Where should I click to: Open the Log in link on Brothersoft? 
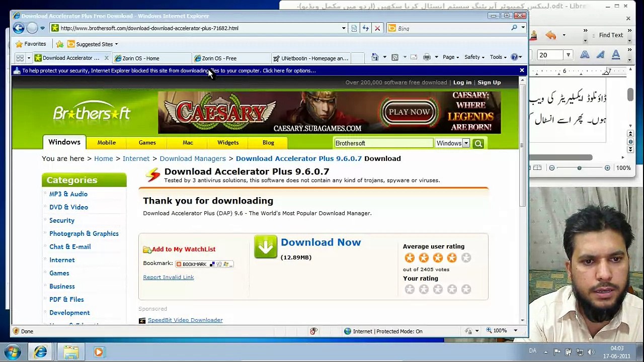tap(462, 82)
